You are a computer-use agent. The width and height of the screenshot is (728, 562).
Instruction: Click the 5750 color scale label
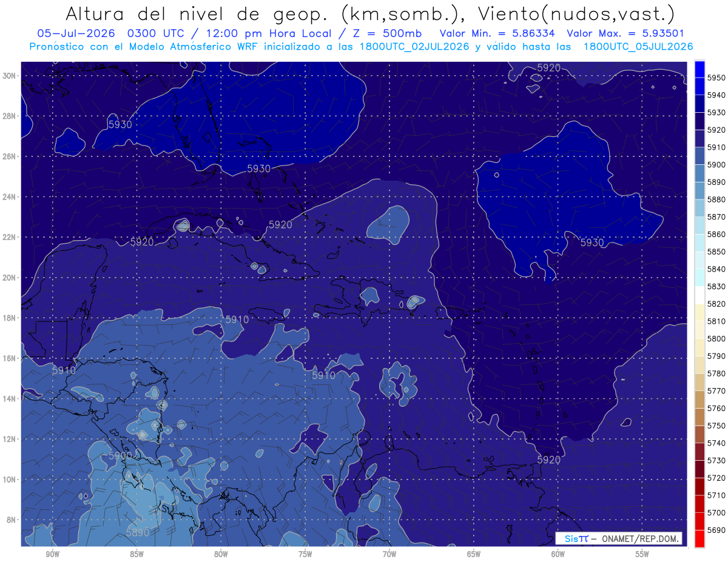[x=717, y=426]
